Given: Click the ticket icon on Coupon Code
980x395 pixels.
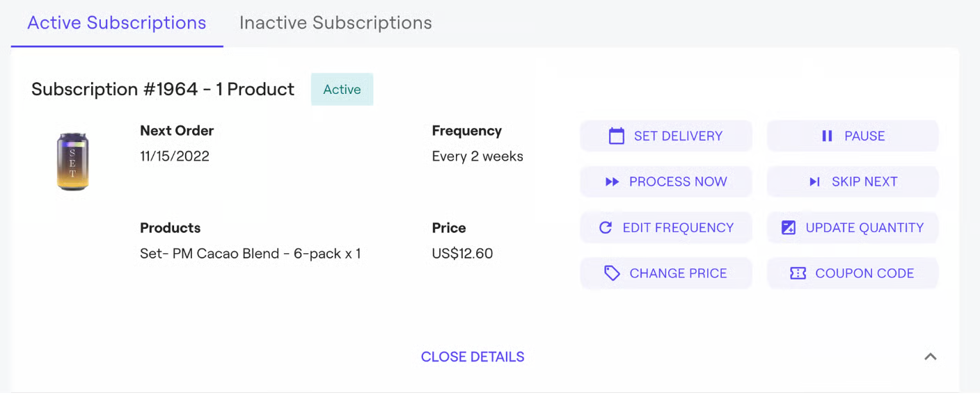Looking at the screenshot, I should [798, 274].
